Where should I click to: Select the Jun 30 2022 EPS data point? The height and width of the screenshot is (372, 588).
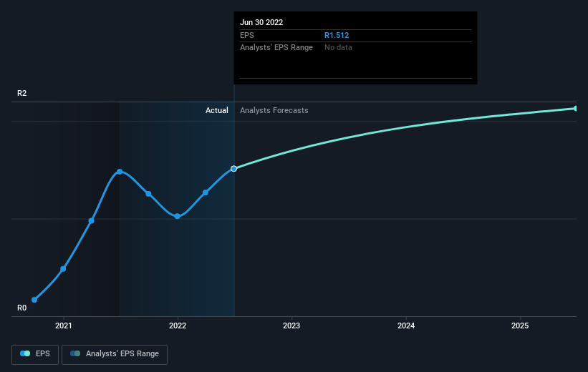click(233, 169)
